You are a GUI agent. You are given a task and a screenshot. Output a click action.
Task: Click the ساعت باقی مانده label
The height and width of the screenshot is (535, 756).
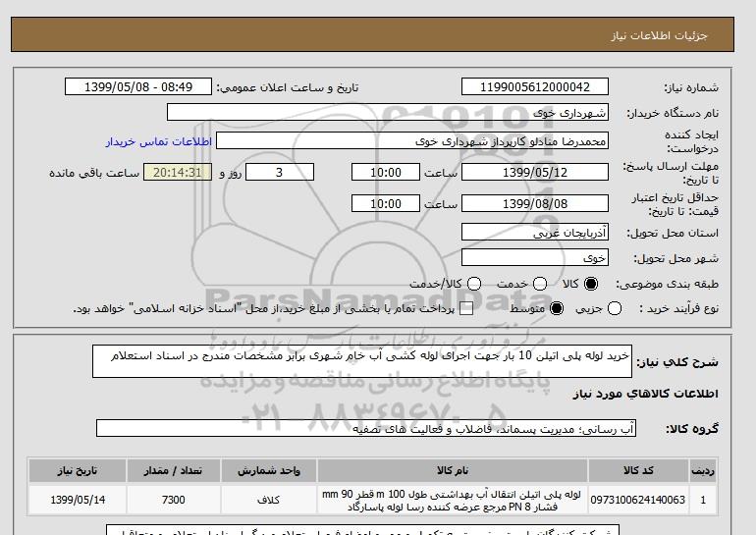click(x=94, y=173)
